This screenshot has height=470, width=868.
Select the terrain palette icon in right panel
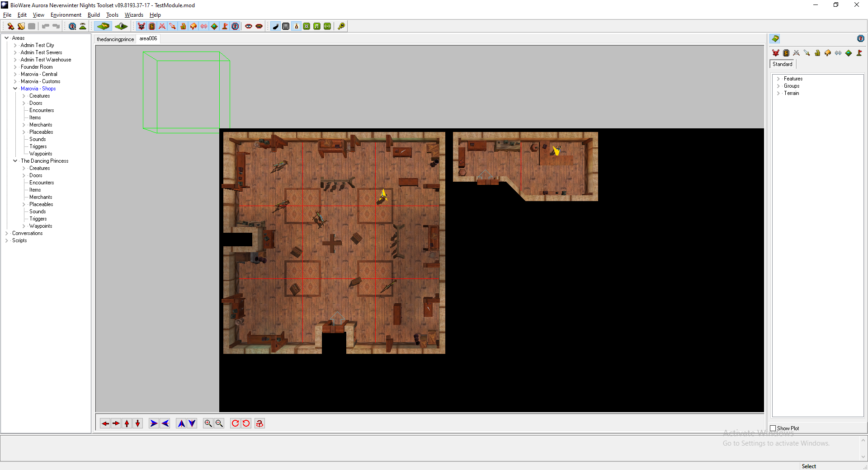tap(775, 39)
